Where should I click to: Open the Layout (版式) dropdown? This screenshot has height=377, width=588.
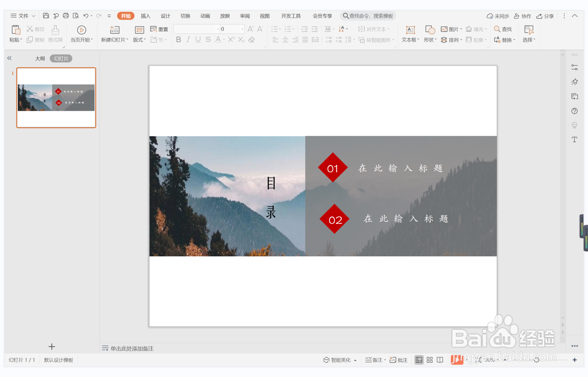click(x=139, y=40)
